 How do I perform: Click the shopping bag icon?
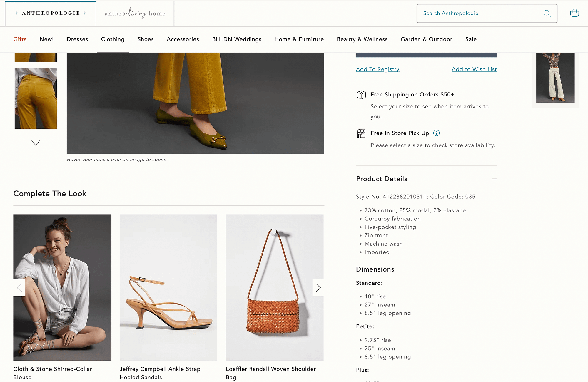(574, 13)
